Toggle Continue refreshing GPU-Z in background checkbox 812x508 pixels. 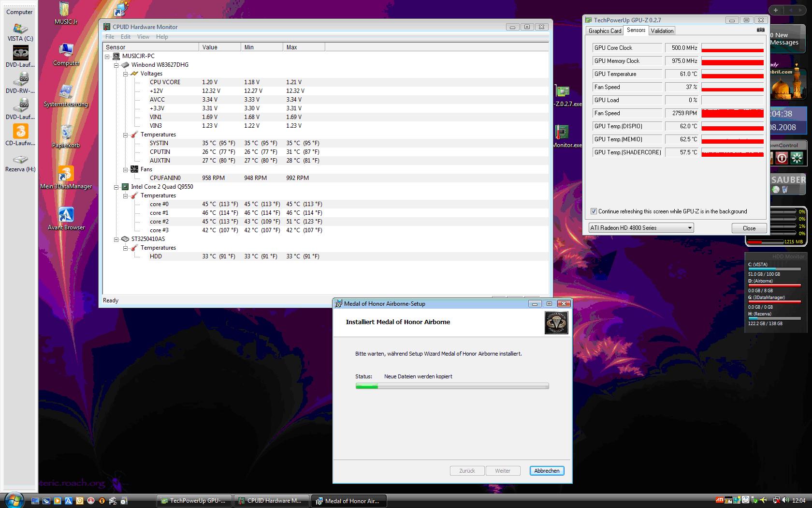point(594,211)
